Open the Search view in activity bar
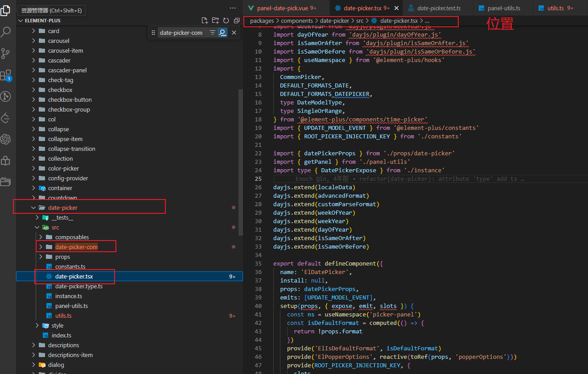Image resolution: width=588 pixels, height=374 pixels. (x=6, y=32)
